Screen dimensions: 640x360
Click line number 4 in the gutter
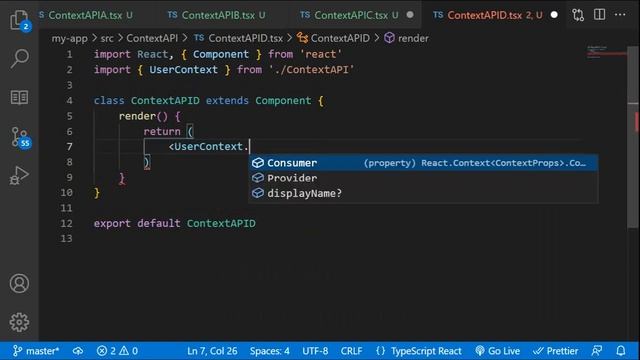[x=69, y=100]
